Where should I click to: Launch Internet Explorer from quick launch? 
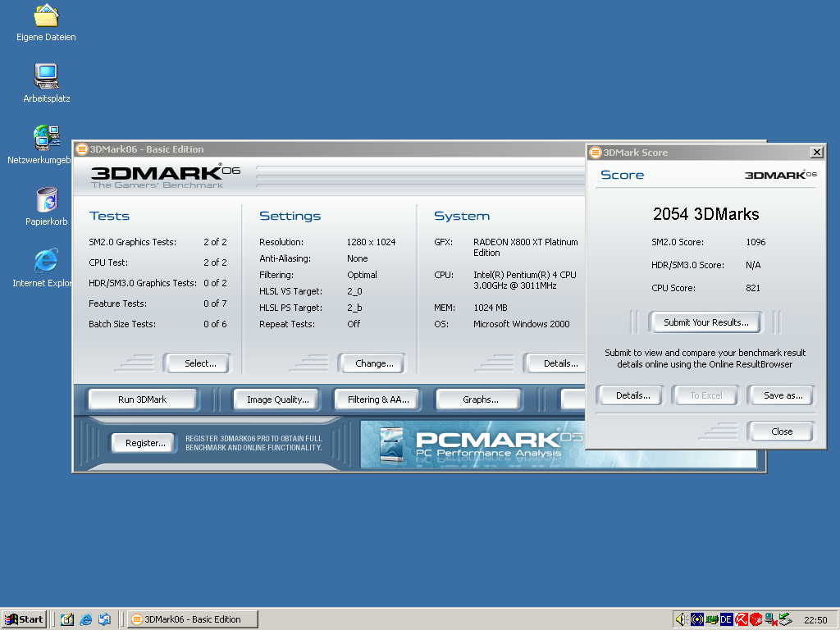point(85,619)
